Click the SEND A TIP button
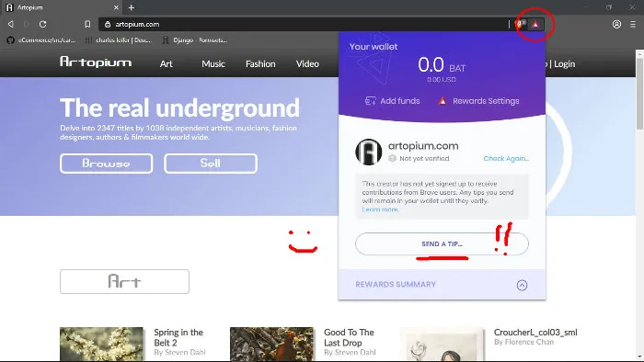 point(442,243)
